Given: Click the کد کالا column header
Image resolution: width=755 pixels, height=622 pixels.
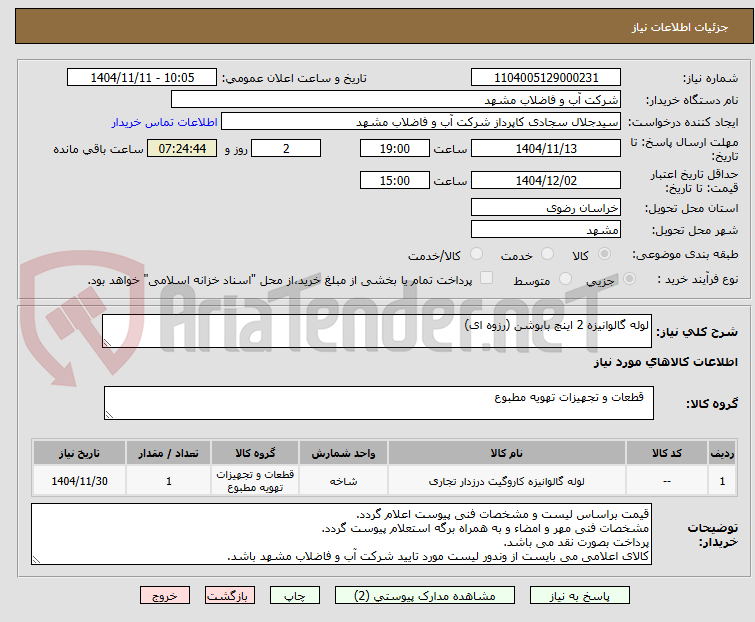Looking at the screenshot, I should 667,453.
